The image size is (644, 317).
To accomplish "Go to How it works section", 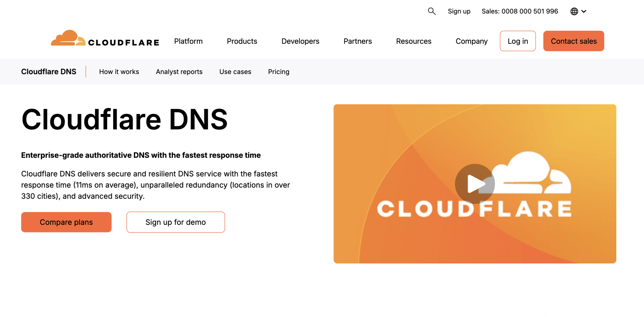I will point(119,72).
